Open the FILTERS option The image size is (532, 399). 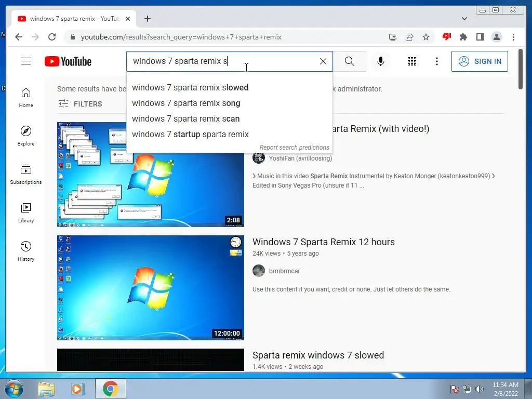pos(80,104)
